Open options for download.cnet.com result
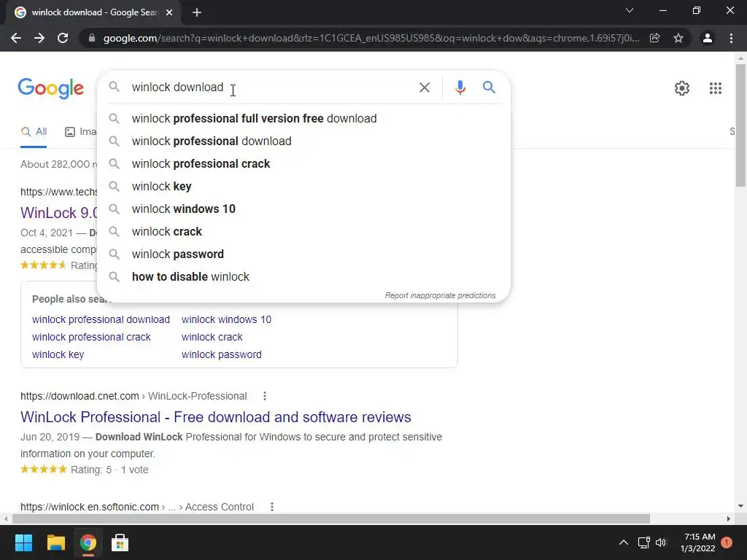 pos(264,396)
